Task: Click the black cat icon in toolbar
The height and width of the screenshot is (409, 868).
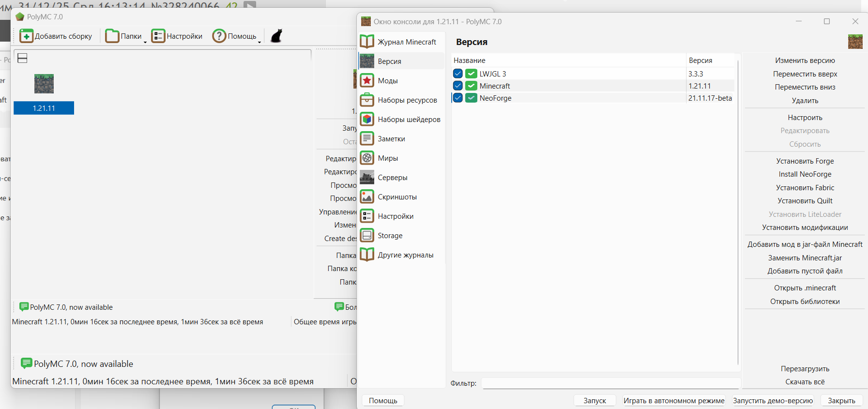Action: [x=276, y=36]
